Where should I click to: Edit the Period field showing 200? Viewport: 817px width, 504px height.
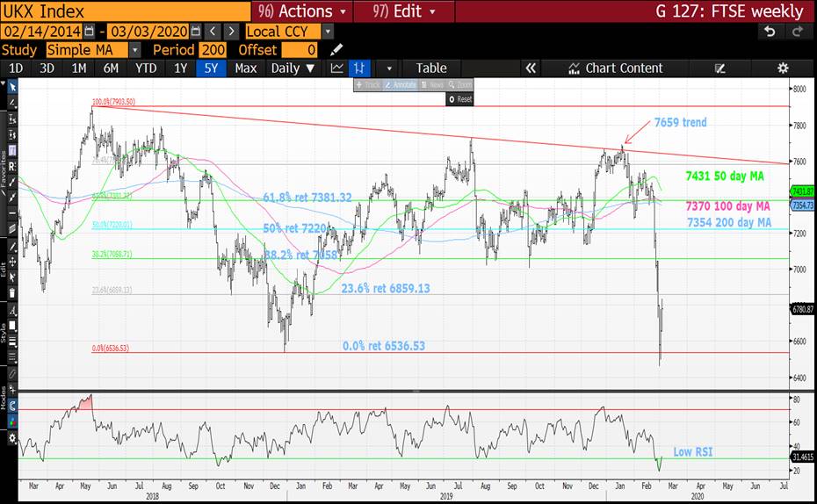pos(212,50)
